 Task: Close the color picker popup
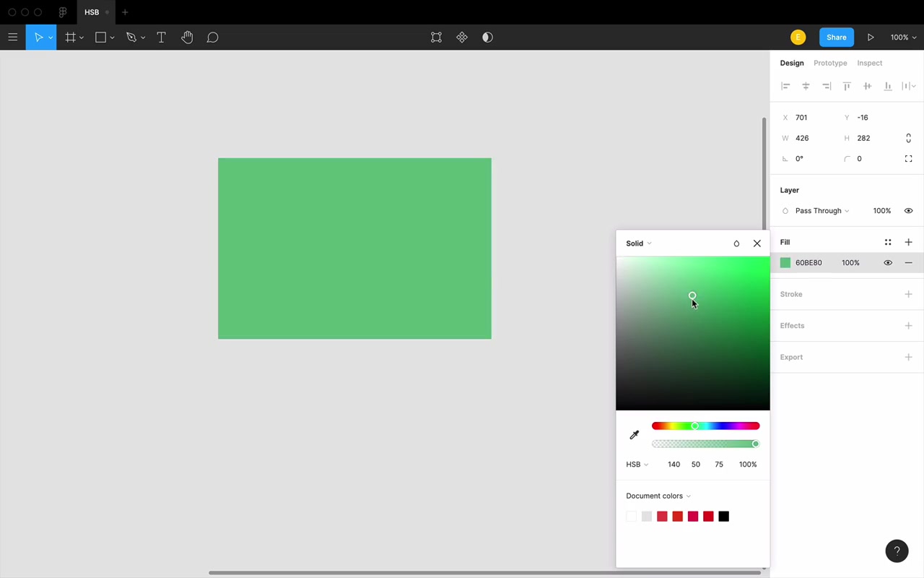757,243
